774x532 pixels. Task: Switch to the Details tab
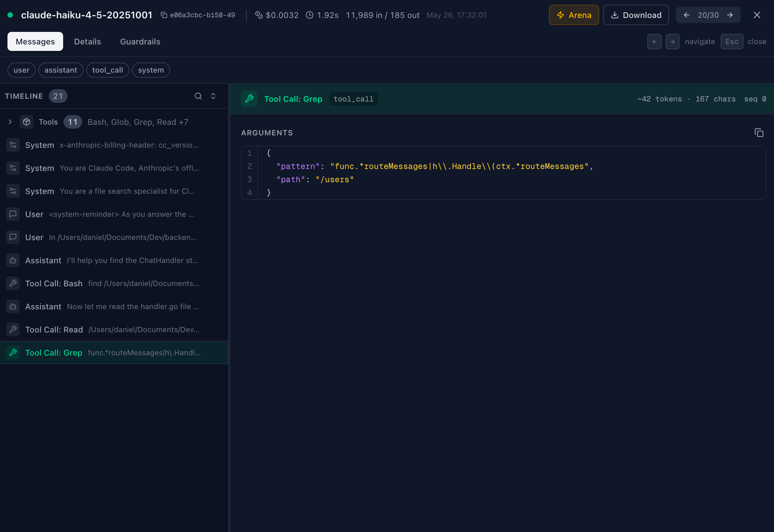pos(88,41)
